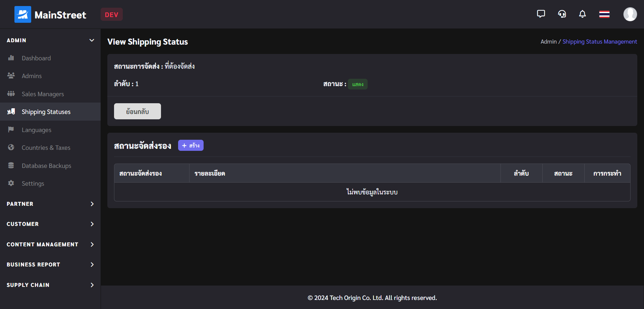Click the ลำดับ : 1 order text
Screen dimensions: 644x309
click(126, 84)
